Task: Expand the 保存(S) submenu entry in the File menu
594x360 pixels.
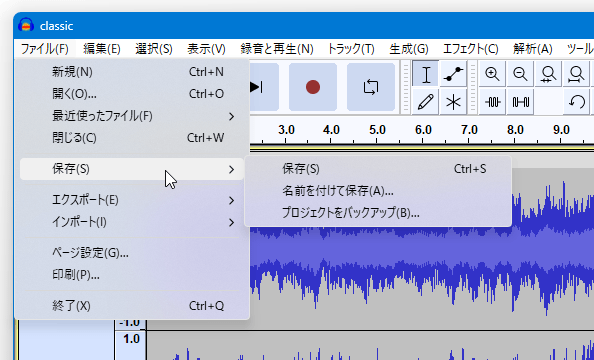Action: (x=132, y=169)
